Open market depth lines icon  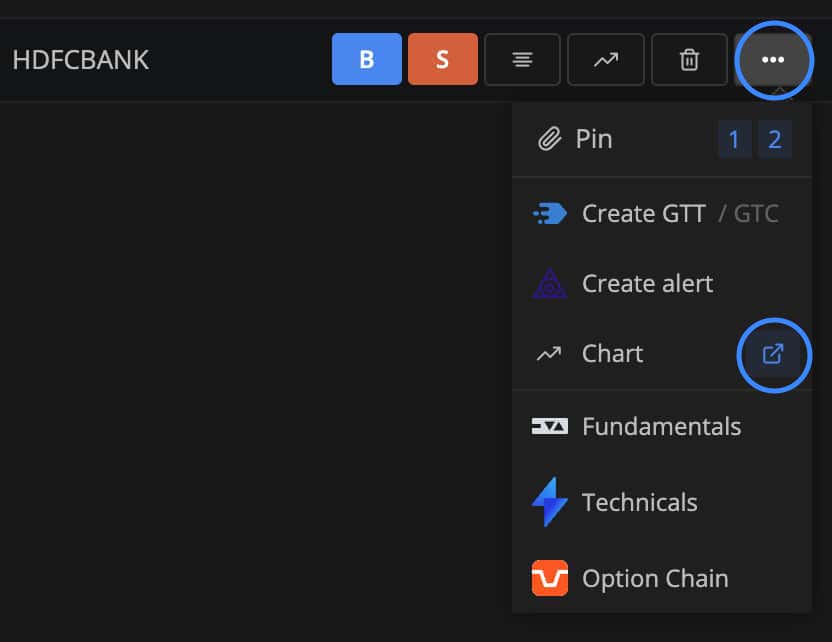pyautogui.click(x=522, y=59)
